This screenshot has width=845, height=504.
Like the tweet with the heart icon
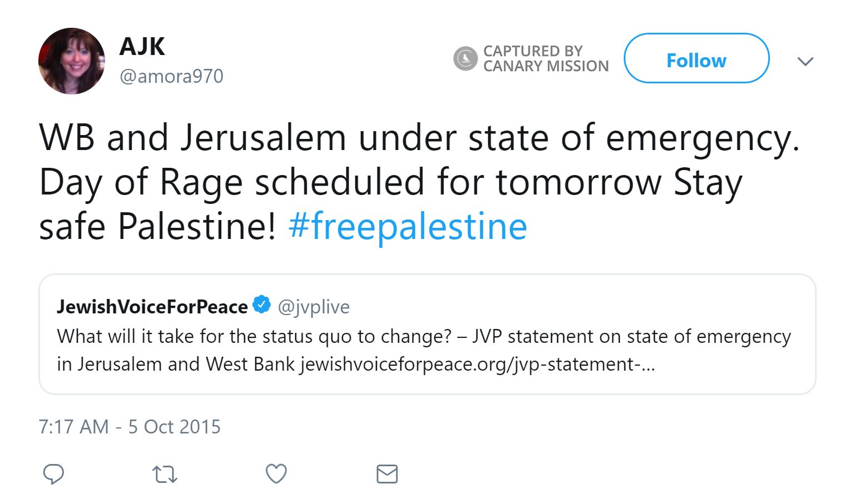pyautogui.click(x=276, y=474)
